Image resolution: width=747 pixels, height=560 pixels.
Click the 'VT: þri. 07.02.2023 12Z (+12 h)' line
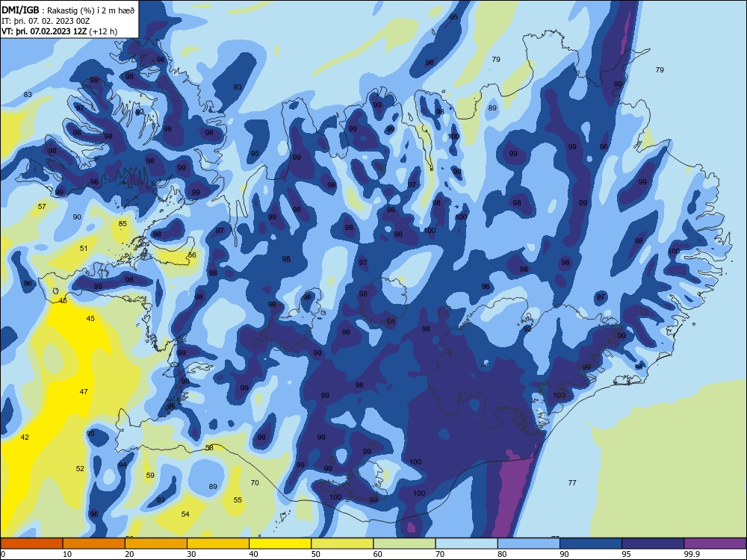[x=59, y=31]
